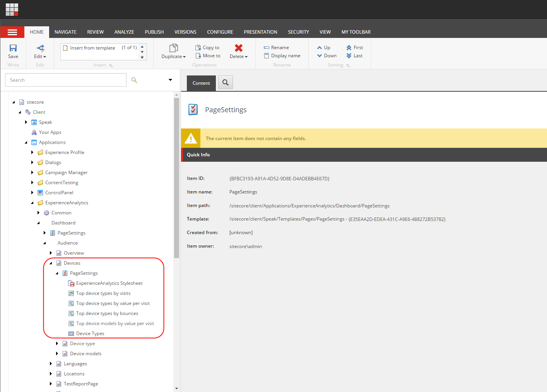Collapse the Devices tree node

pyautogui.click(x=51, y=263)
